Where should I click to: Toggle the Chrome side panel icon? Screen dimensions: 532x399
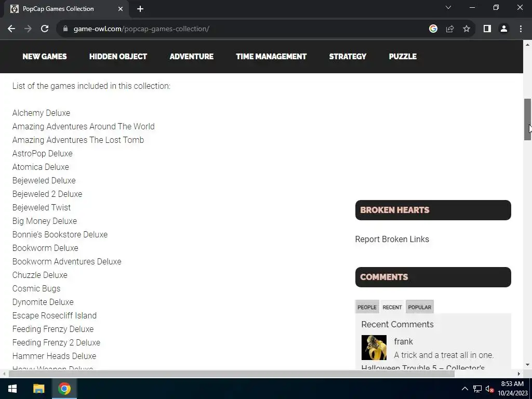pos(487,29)
